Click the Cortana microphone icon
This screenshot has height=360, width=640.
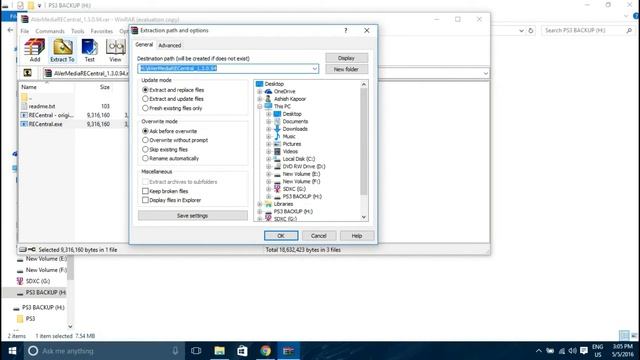coord(175,351)
